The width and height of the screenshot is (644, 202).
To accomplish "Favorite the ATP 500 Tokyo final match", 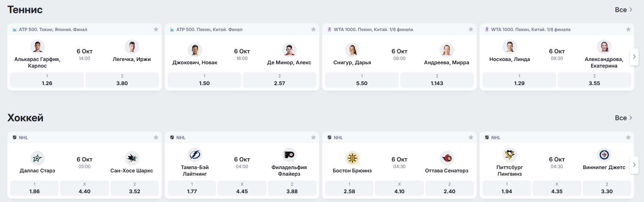I will 156,29.
